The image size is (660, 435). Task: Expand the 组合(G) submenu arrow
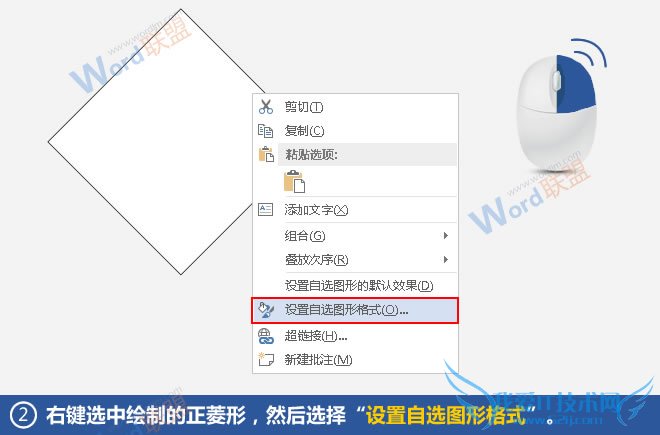point(446,235)
